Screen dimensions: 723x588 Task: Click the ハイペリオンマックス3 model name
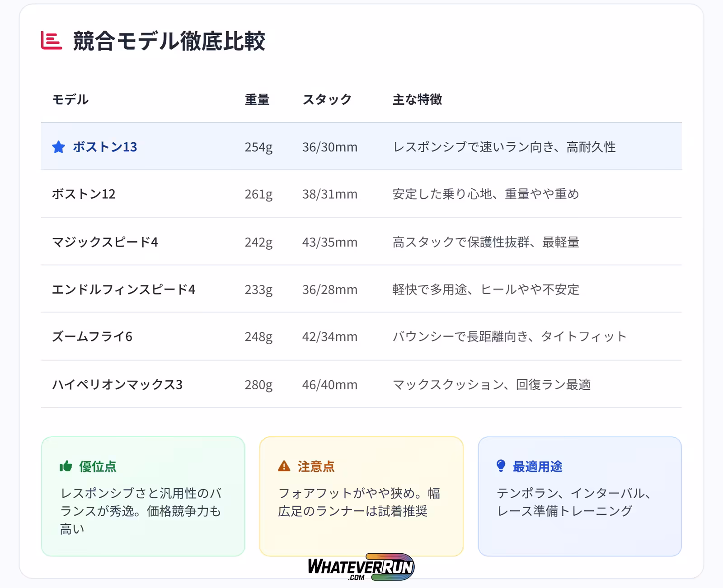[117, 384]
